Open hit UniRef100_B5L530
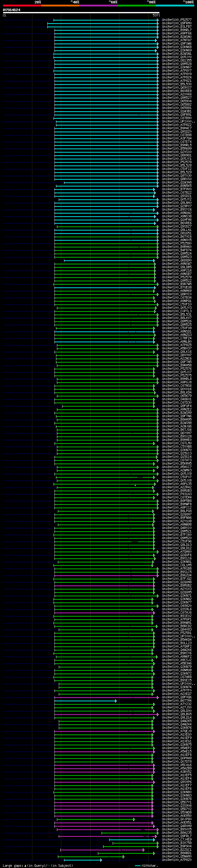 [x=176, y=84]
